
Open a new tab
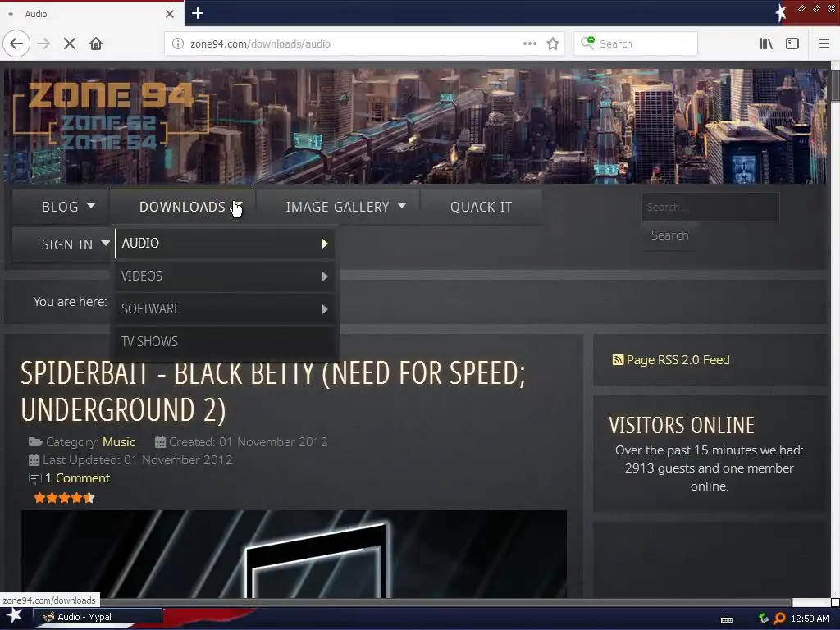(x=198, y=13)
